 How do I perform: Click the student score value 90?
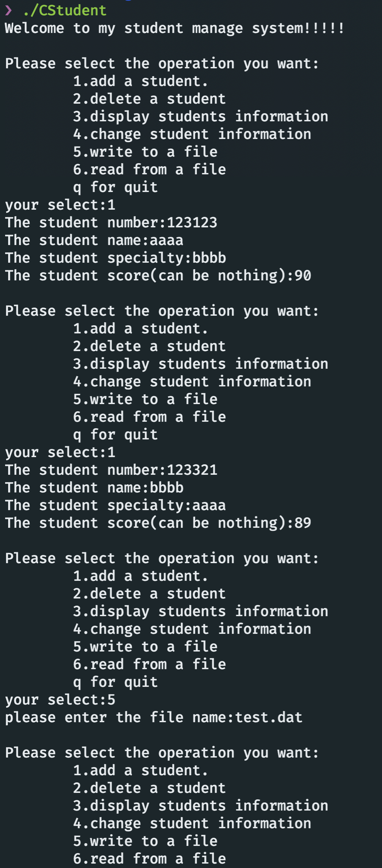click(302, 276)
